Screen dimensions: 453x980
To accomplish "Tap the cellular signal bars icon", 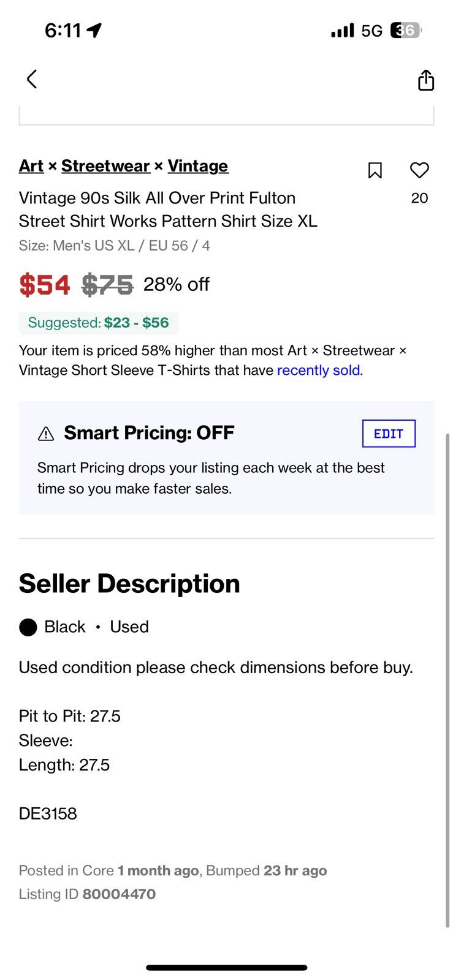I will coord(343,30).
